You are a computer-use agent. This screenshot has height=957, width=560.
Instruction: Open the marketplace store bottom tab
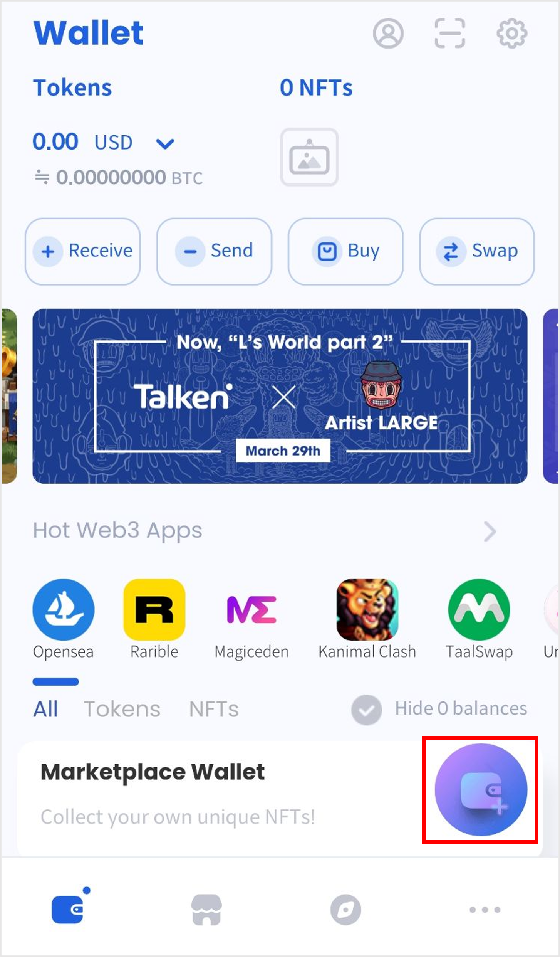[x=206, y=910]
